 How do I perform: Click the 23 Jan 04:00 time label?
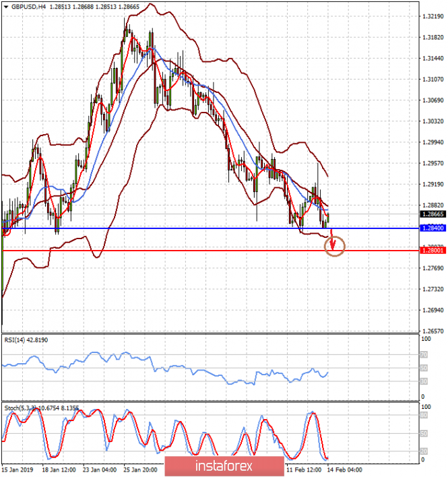(x=99, y=470)
